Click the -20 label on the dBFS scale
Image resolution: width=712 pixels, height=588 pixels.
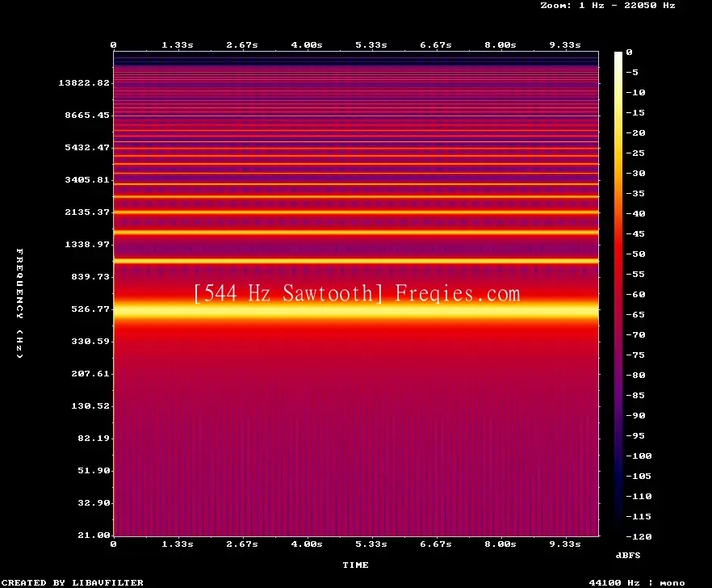coord(636,132)
